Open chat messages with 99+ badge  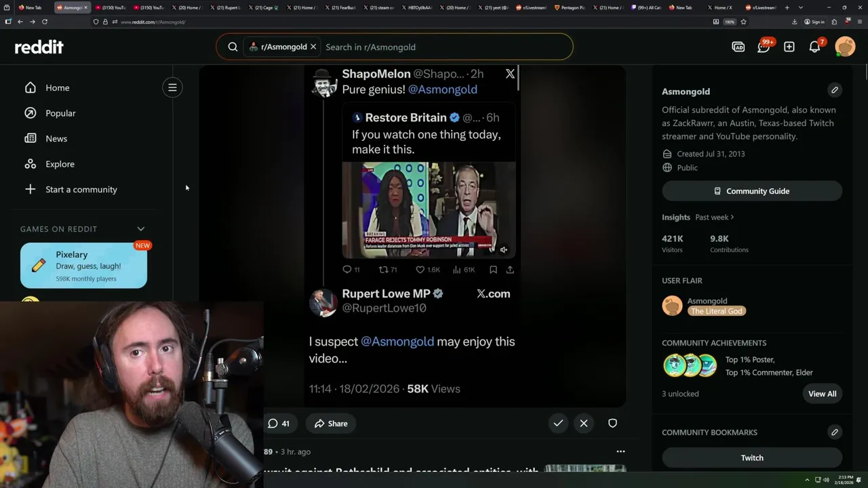click(764, 46)
